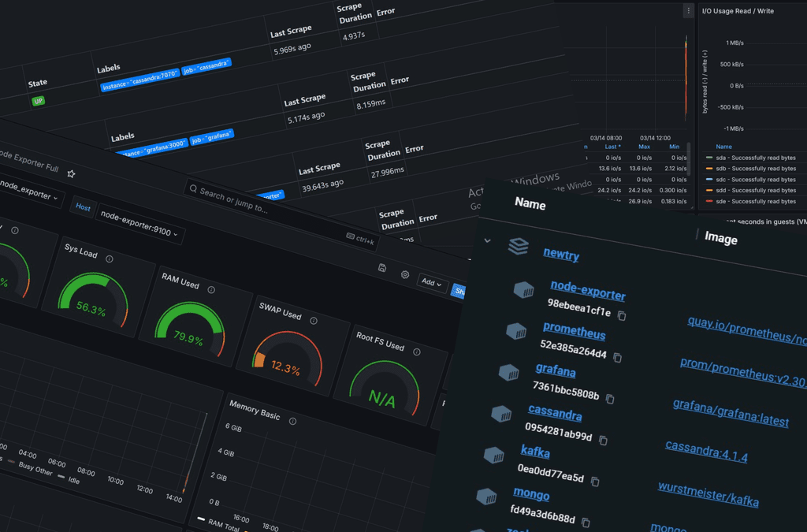807x532 pixels.
Task: Click RAM Used info icon
Action: 211,290
